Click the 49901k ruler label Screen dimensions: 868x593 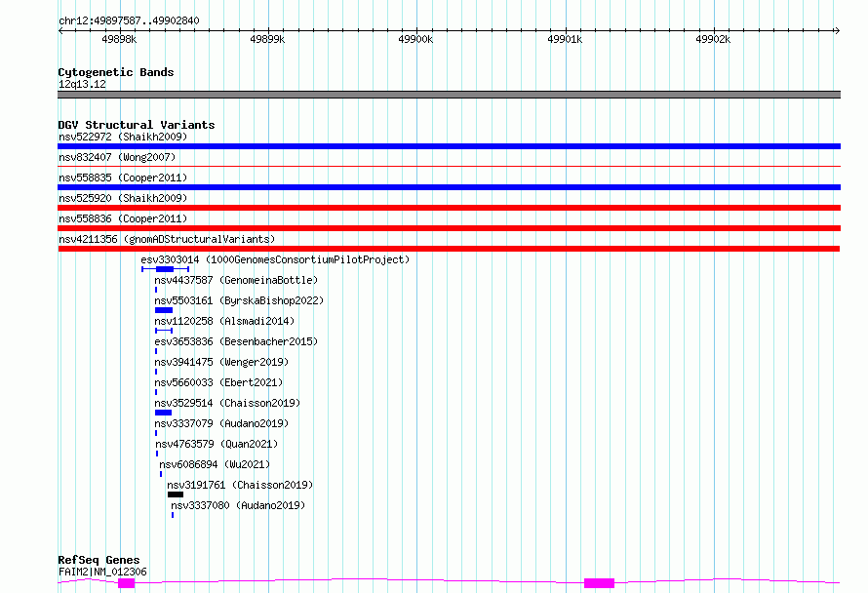[565, 40]
